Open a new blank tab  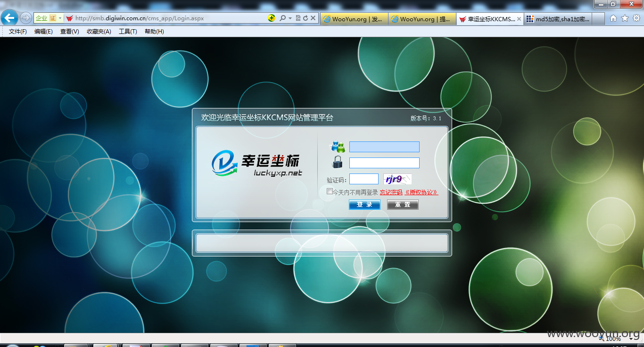(598, 19)
